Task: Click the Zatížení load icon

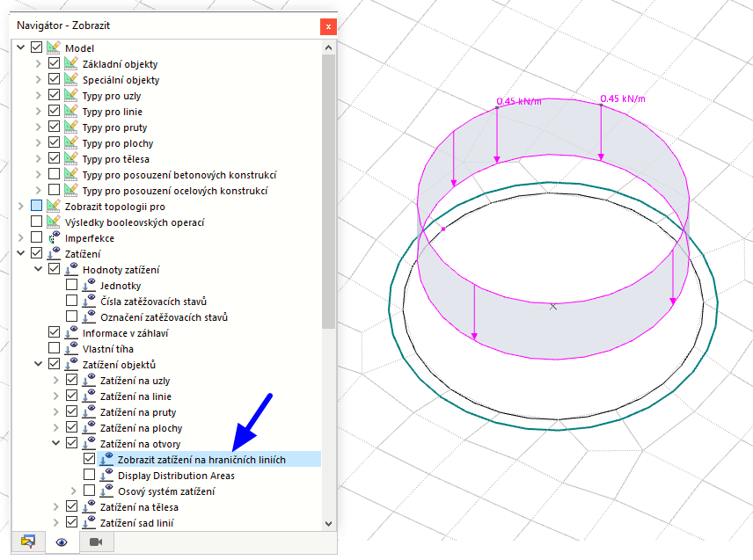Action: pos(54,253)
